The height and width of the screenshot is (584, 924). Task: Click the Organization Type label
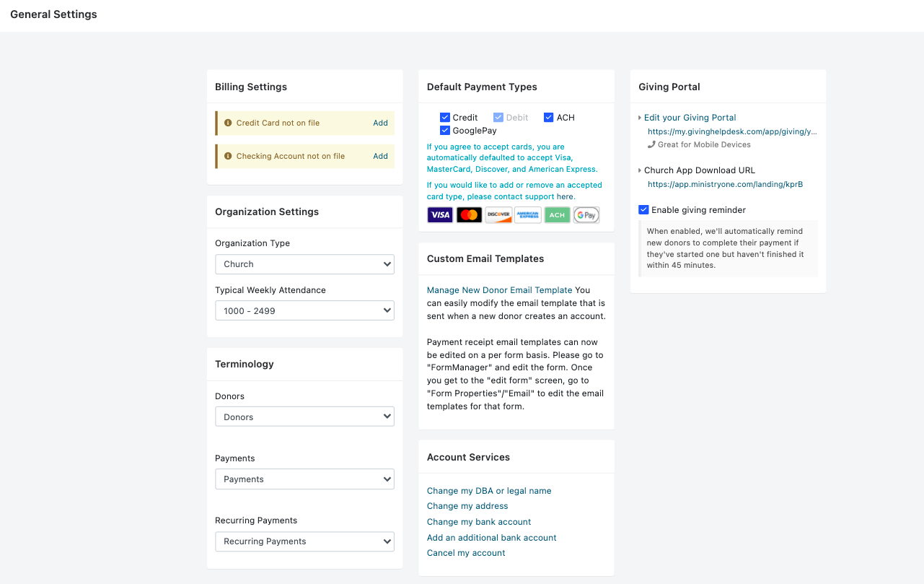(x=252, y=243)
